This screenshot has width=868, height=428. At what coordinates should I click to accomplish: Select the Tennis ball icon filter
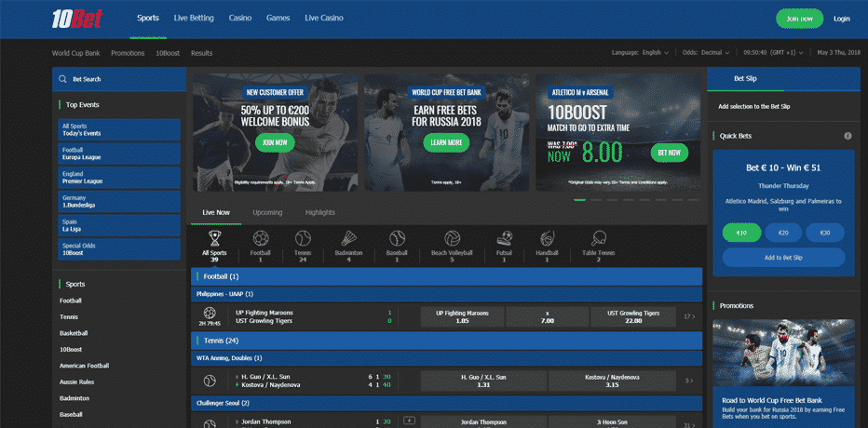pos(303,238)
